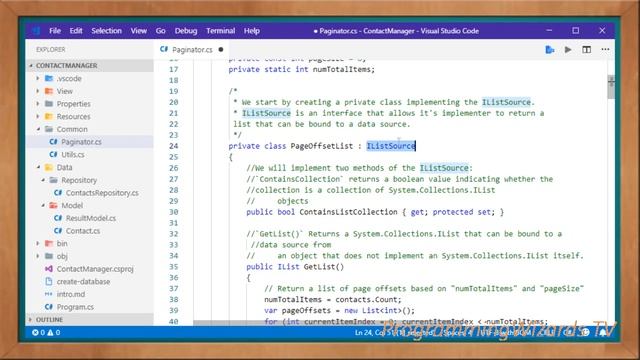Expand the View folder arrow
This screenshot has width=640, height=360.
(38, 91)
